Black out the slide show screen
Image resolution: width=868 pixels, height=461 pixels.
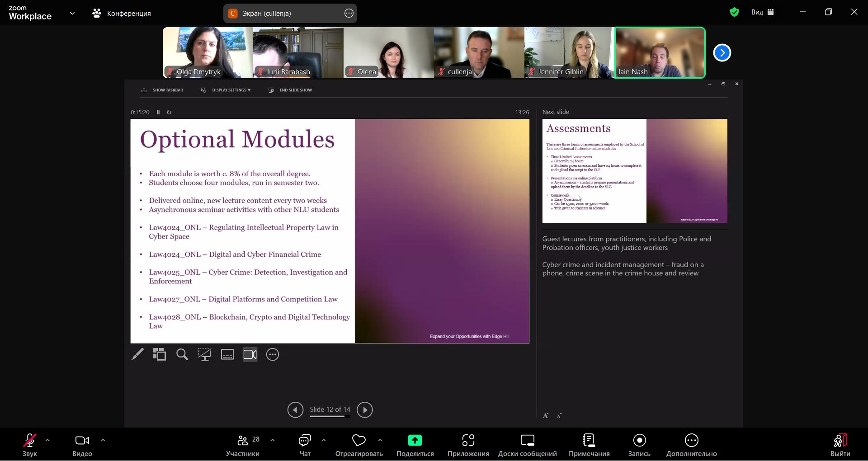(x=205, y=355)
